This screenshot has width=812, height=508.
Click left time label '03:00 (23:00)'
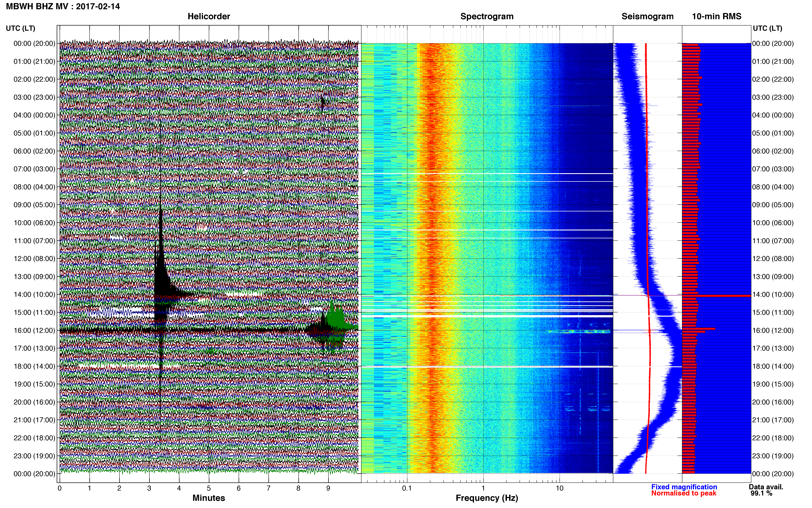point(34,97)
